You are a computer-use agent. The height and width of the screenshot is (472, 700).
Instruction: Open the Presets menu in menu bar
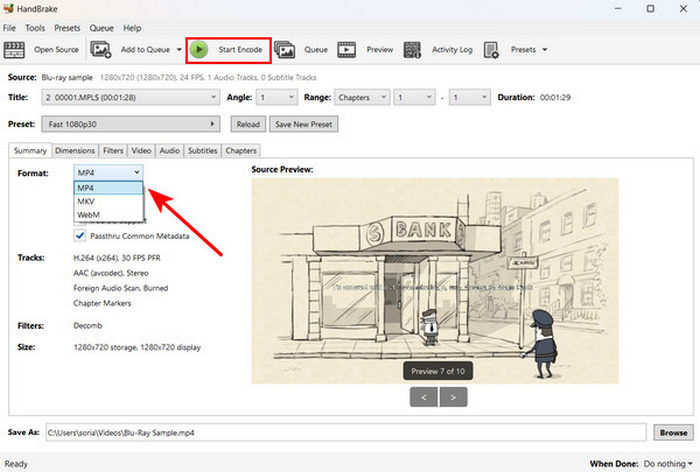67,28
